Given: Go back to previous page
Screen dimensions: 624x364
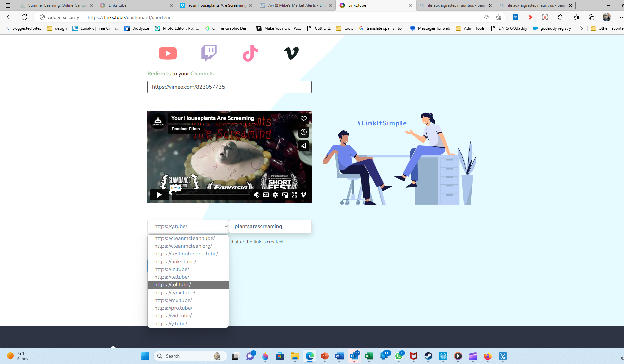Looking at the screenshot, I should [9, 17].
